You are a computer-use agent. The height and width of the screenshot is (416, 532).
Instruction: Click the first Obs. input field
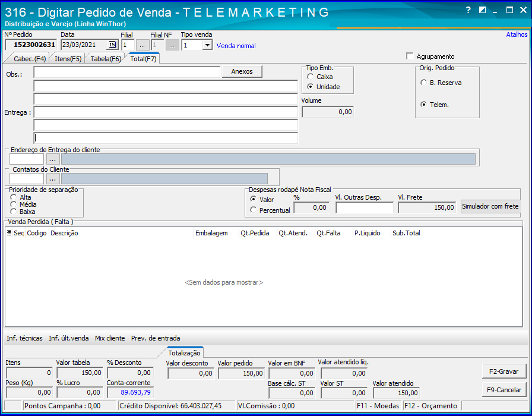(127, 72)
